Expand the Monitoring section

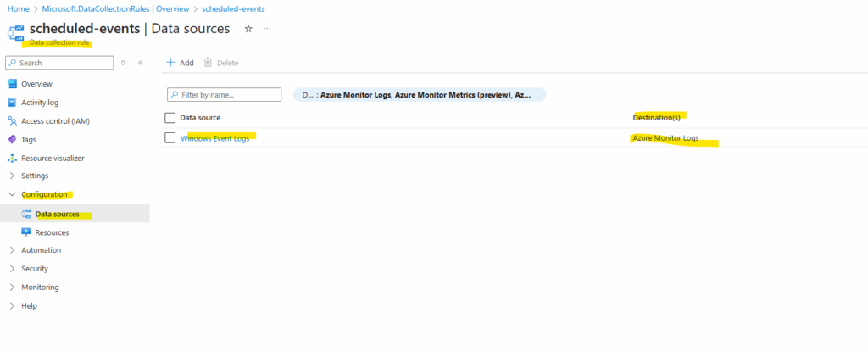12,288
